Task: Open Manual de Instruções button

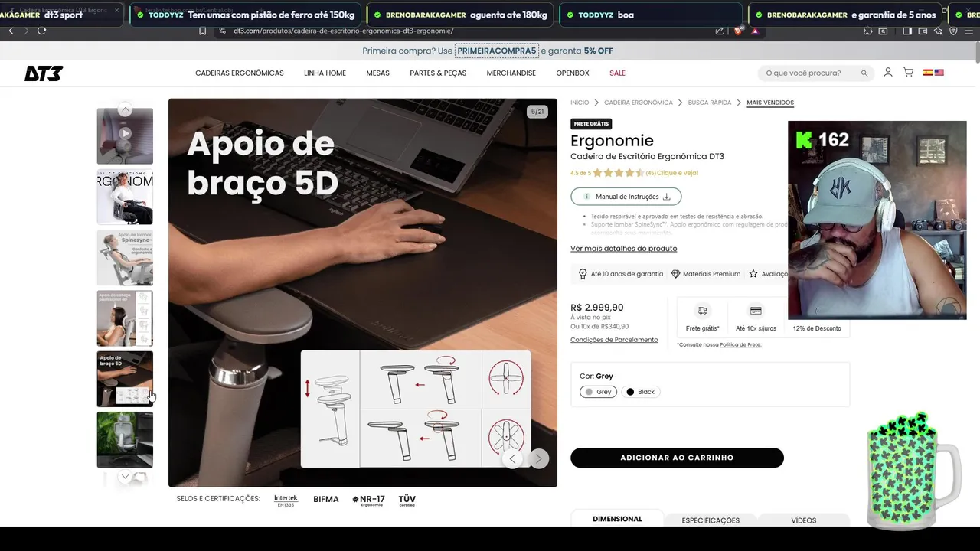Action: click(626, 197)
